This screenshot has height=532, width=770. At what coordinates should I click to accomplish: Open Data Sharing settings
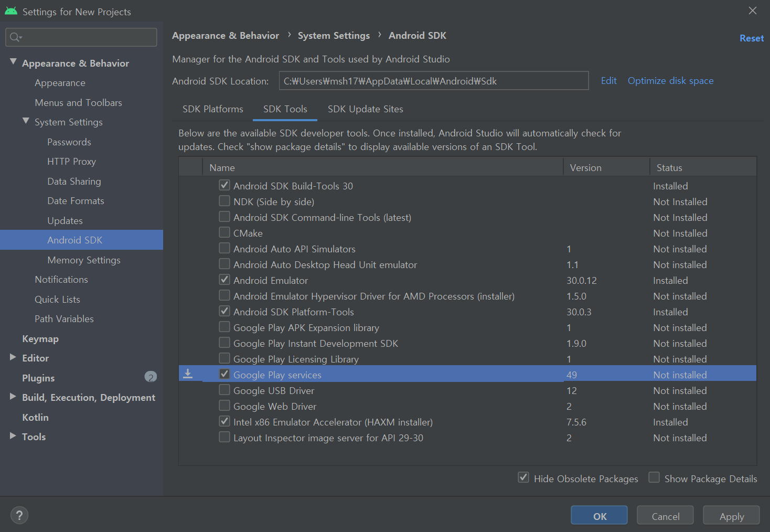74,182
